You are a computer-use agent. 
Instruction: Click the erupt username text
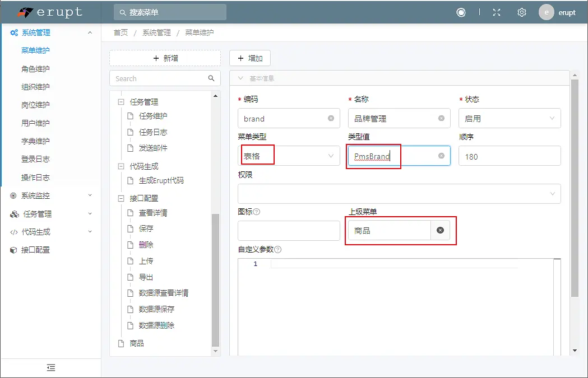(x=567, y=13)
